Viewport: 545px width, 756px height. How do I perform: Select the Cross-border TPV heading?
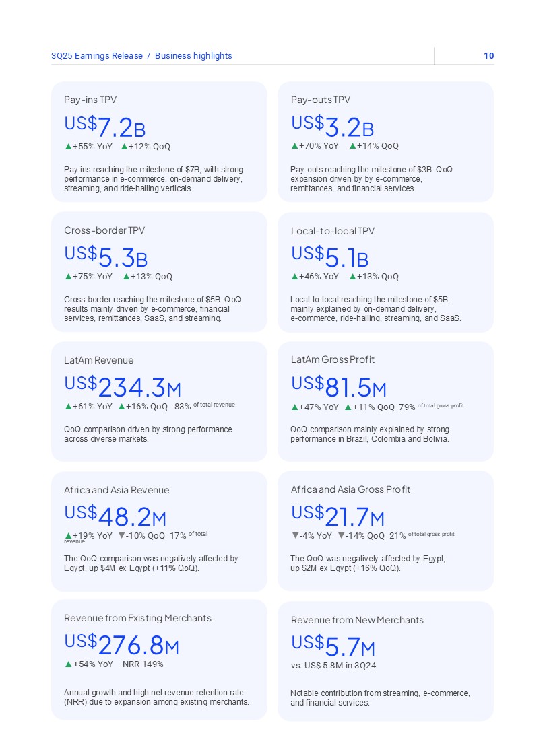coord(104,230)
